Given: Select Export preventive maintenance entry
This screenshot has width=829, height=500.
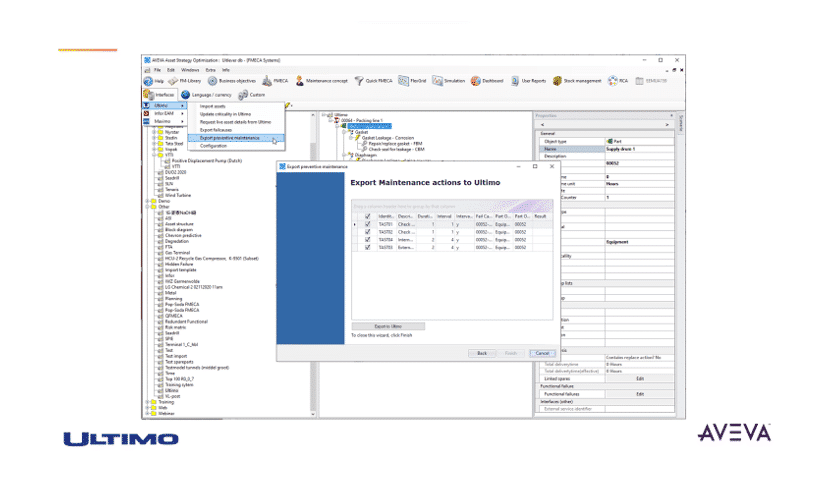Looking at the screenshot, I should pos(236,138).
